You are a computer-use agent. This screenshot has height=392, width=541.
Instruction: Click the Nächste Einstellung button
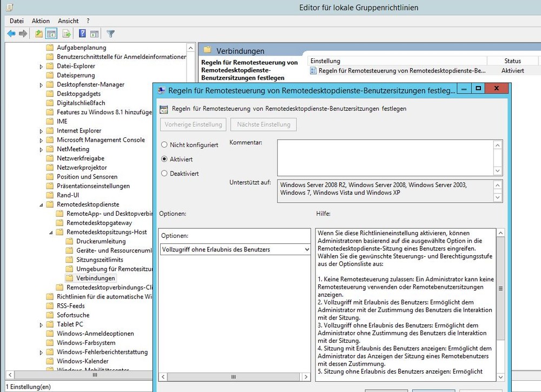pyautogui.click(x=263, y=124)
